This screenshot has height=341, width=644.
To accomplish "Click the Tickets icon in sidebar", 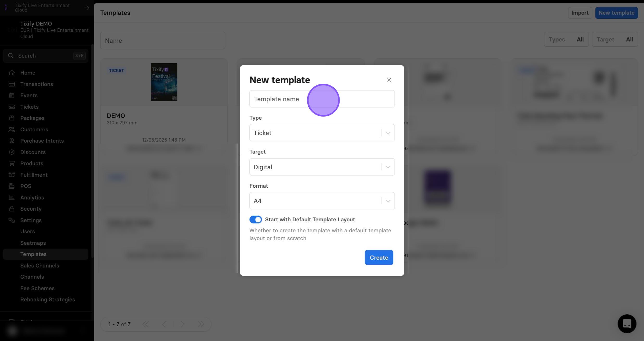I will 12,107.
